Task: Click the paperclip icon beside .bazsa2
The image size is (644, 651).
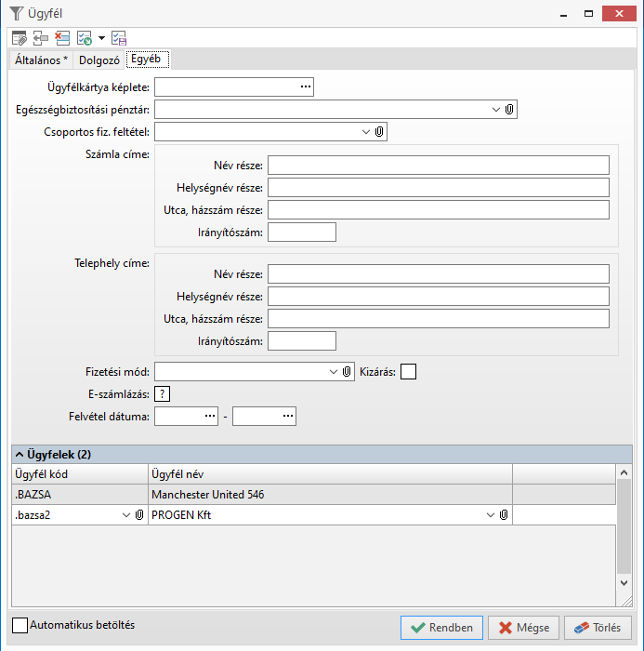Action: click(139, 515)
